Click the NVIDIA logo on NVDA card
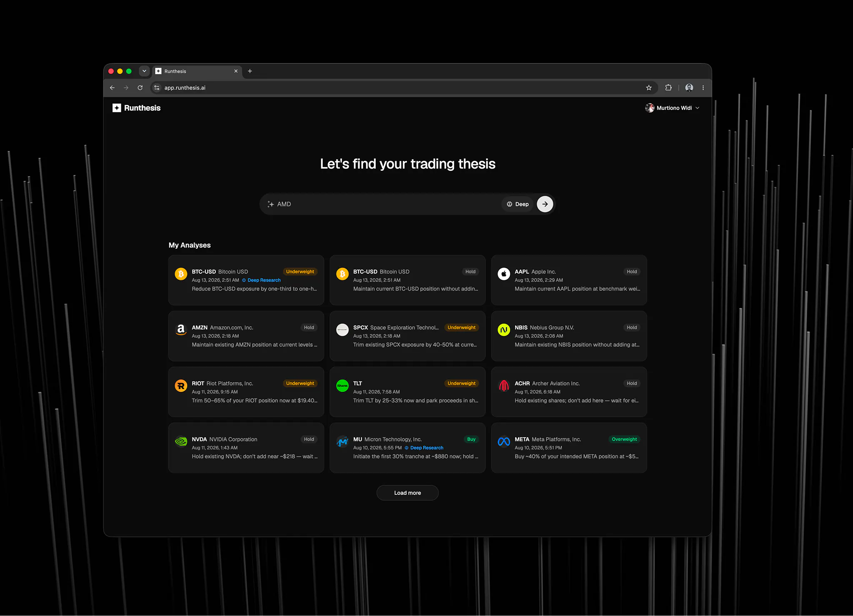 181,441
